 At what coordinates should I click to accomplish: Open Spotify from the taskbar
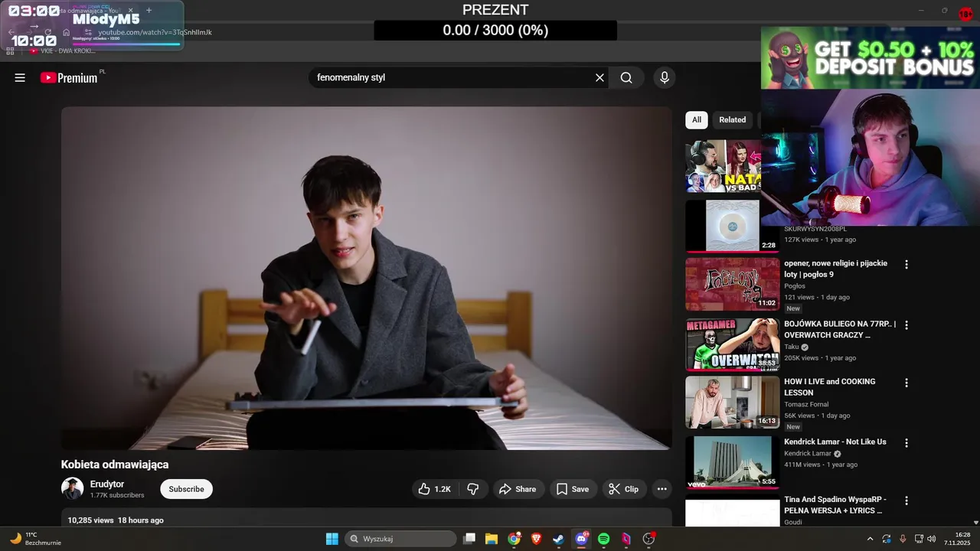(603, 539)
